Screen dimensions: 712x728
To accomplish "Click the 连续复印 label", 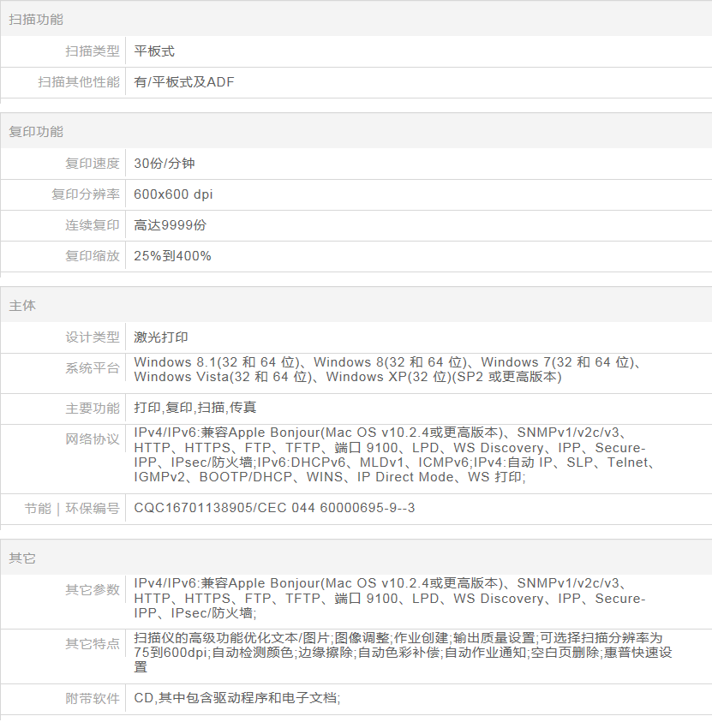I will point(93,225).
